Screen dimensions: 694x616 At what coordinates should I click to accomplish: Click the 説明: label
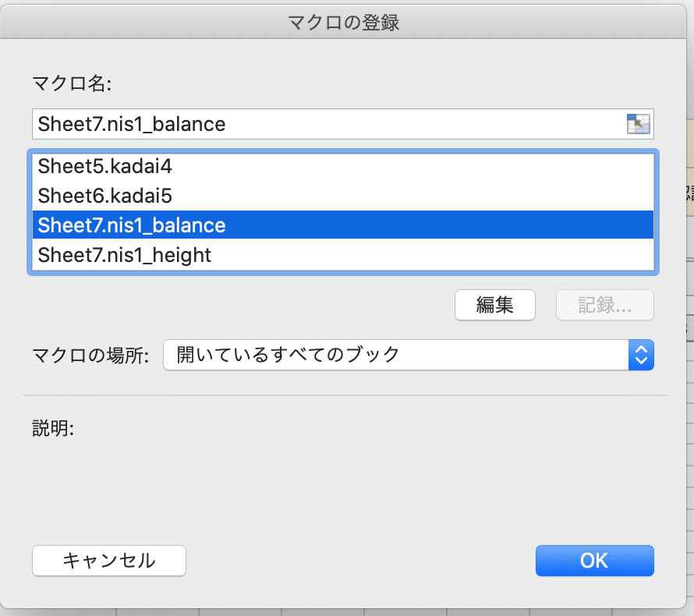(53, 428)
